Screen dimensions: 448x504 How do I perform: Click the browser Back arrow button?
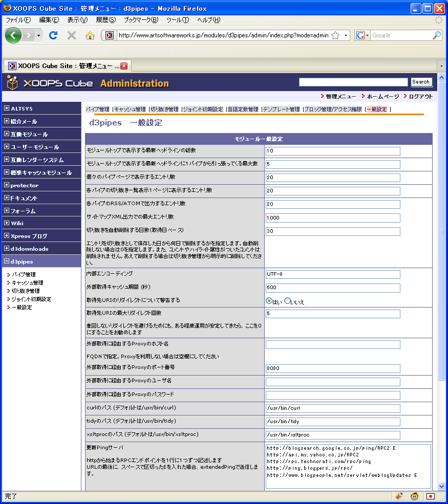[x=13, y=35]
